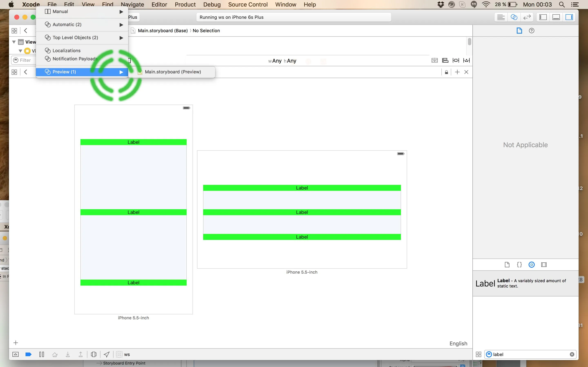Switch to the Version editor
Screen dimensions: 588x367
(527, 17)
